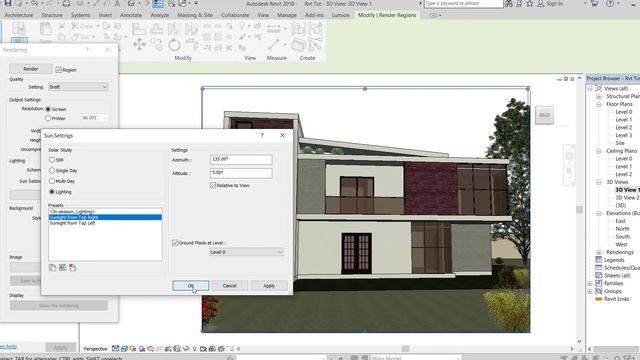
Task: Select the Copy tool beside Move
Action: tap(157, 44)
